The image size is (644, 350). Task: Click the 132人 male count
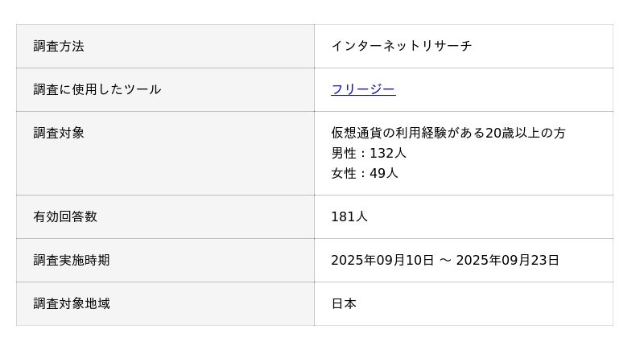tap(388, 153)
